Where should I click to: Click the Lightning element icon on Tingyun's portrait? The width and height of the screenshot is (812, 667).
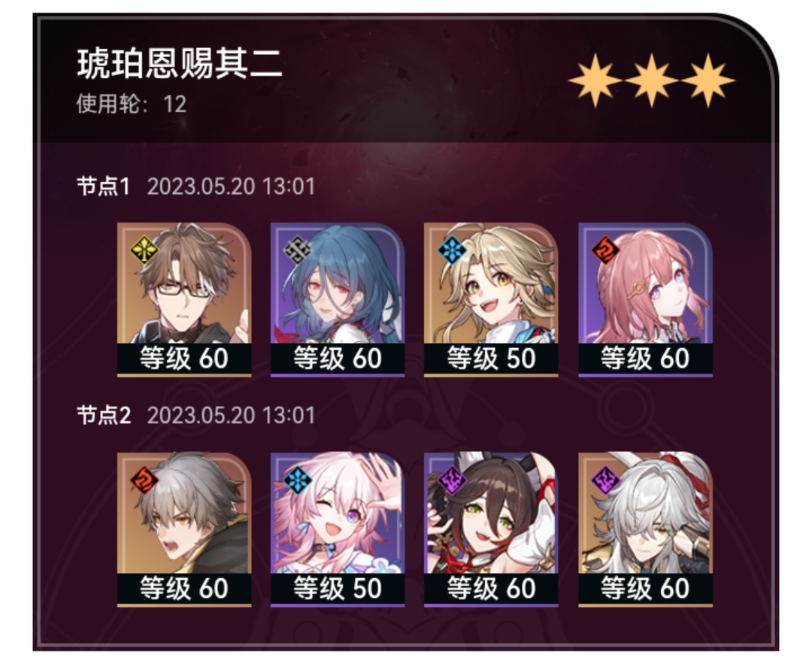click(451, 480)
